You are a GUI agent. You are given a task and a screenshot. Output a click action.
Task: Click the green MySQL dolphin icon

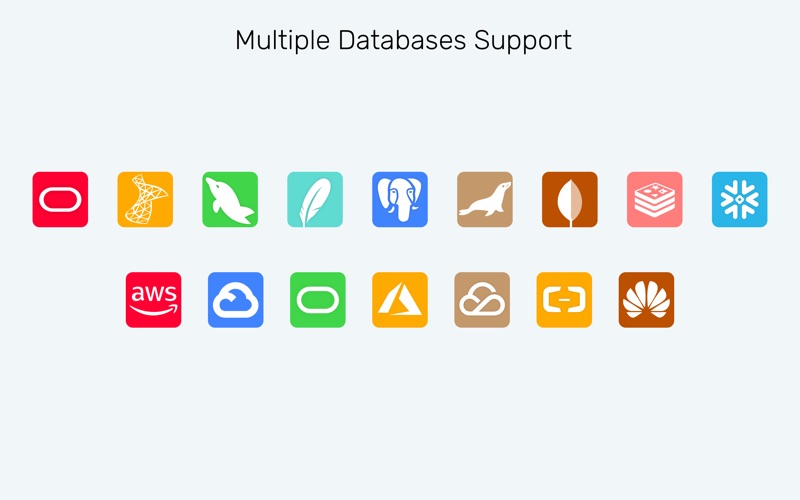coord(230,199)
